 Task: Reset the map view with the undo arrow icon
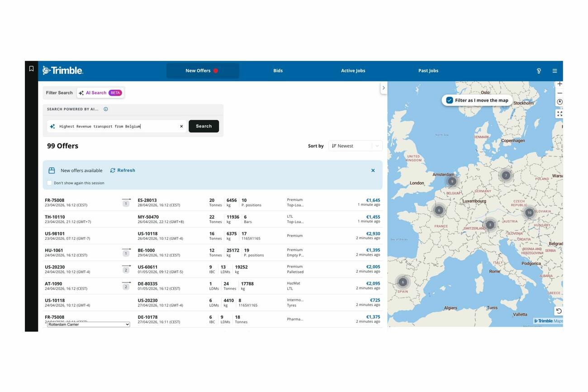click(559, 311)
